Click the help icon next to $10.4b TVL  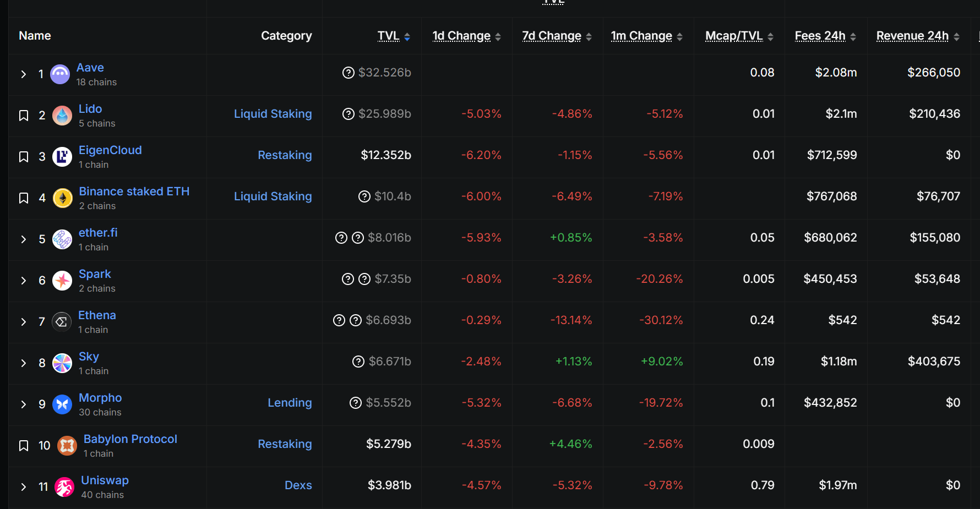tap(364, 196)
